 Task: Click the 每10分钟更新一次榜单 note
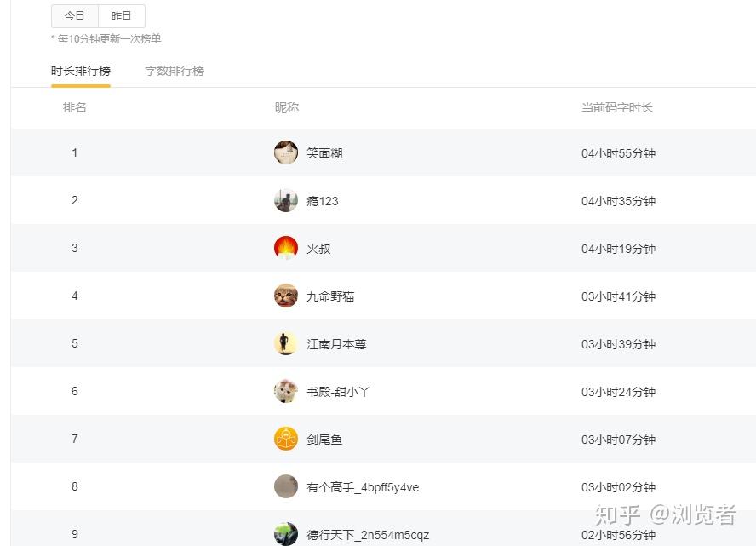point(106,39)
